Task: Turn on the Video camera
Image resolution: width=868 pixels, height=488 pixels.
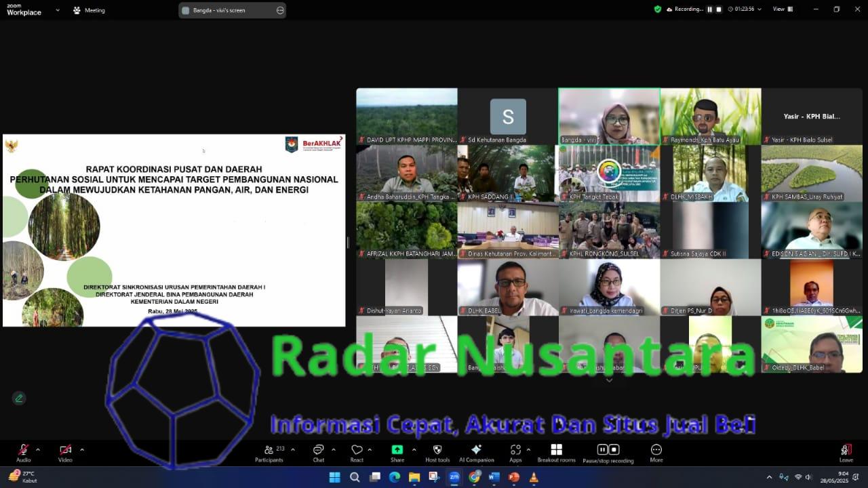Action: tap(65, 451)
